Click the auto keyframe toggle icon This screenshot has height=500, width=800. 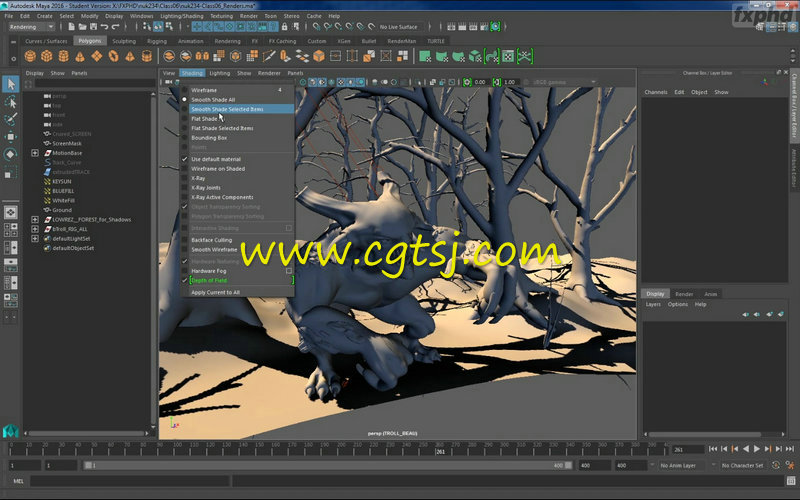[x=776, y=465]
